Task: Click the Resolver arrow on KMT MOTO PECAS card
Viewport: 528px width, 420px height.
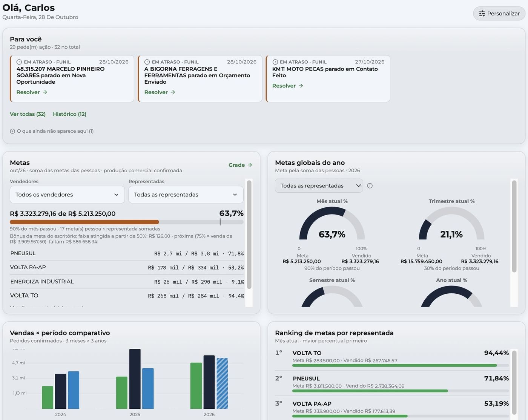Action: tap(301, 86)
